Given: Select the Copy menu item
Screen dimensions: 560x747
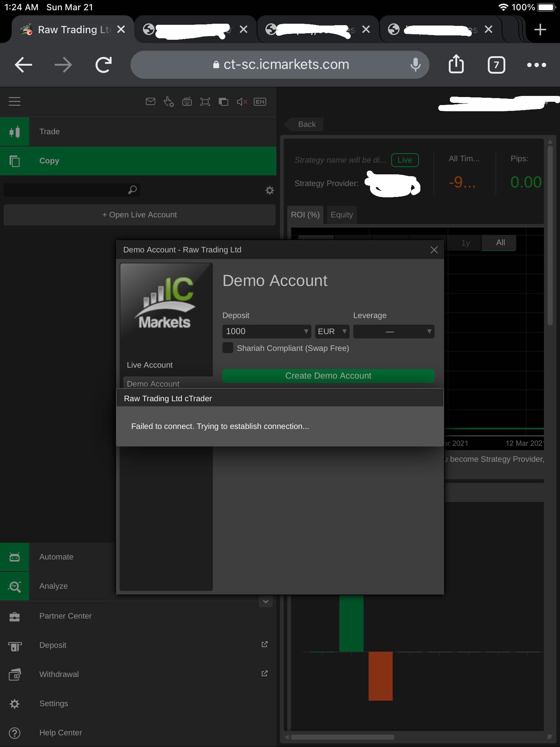Looking at the screenshot, I should pyautogui.click(x=138, y=161).
